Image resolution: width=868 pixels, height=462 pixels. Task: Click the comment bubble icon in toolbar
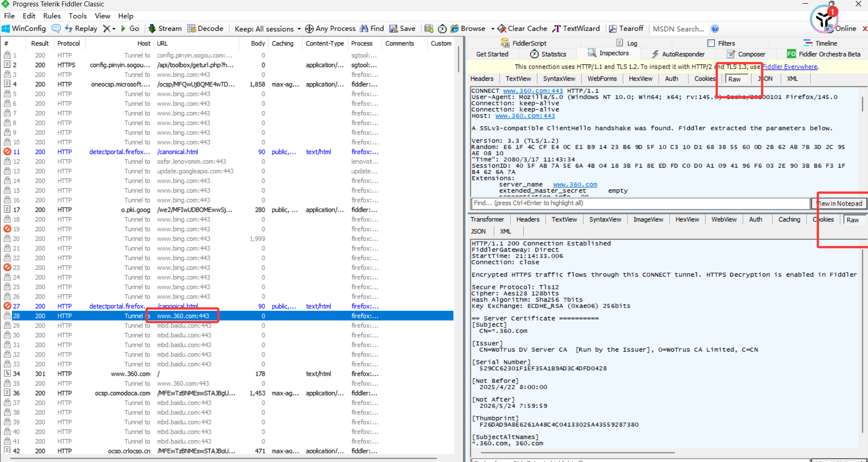(56, 28)
